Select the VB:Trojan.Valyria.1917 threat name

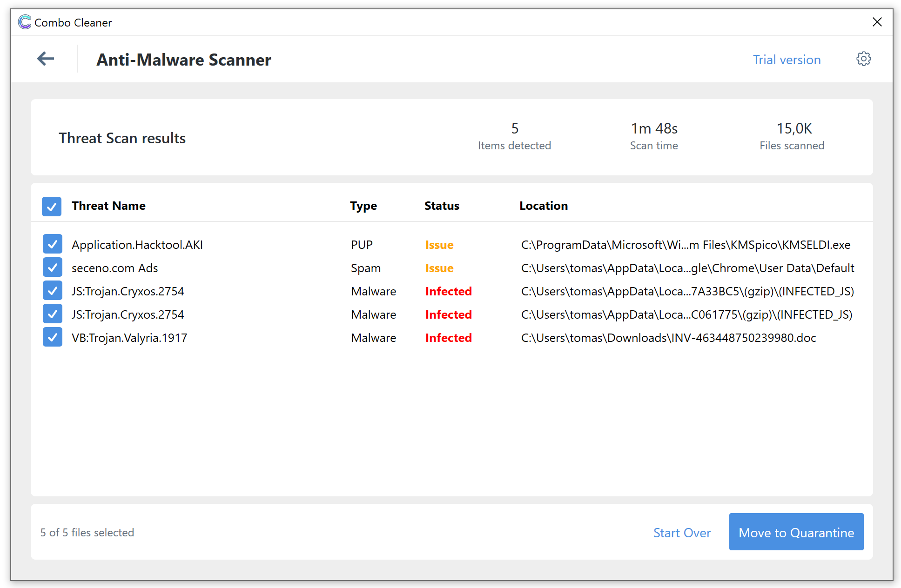(x=129, y=338)
